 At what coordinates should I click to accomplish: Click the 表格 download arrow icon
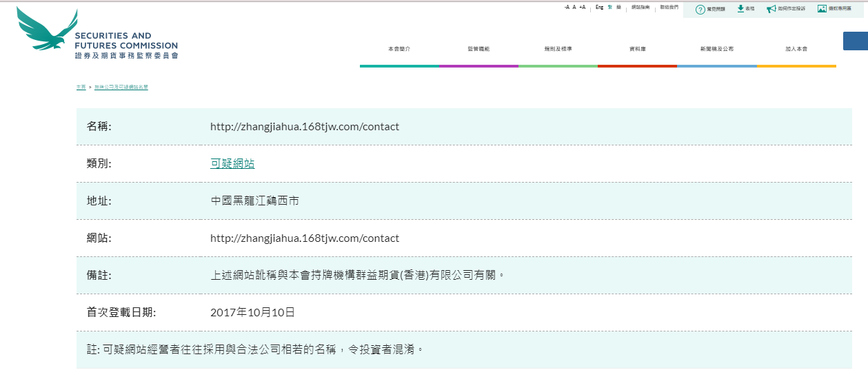(740, 9)
